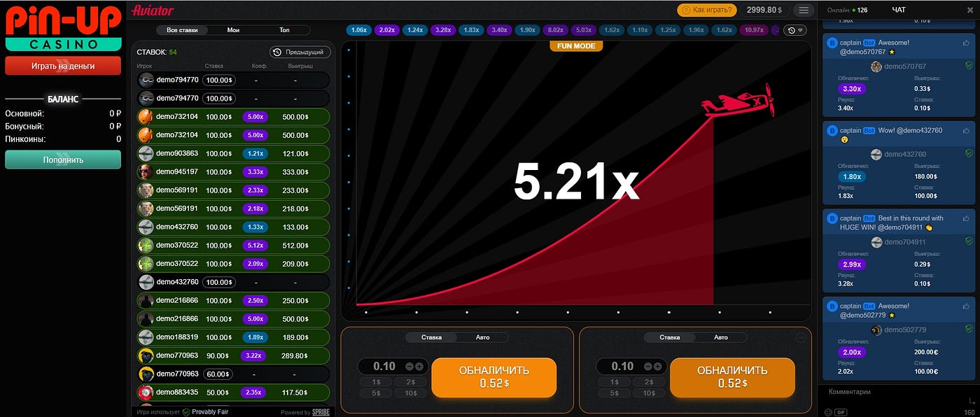Show Предыдущий round bets
Image resolution: width=980 pixels, height=417 pixels.
click(x=300, y=52)
